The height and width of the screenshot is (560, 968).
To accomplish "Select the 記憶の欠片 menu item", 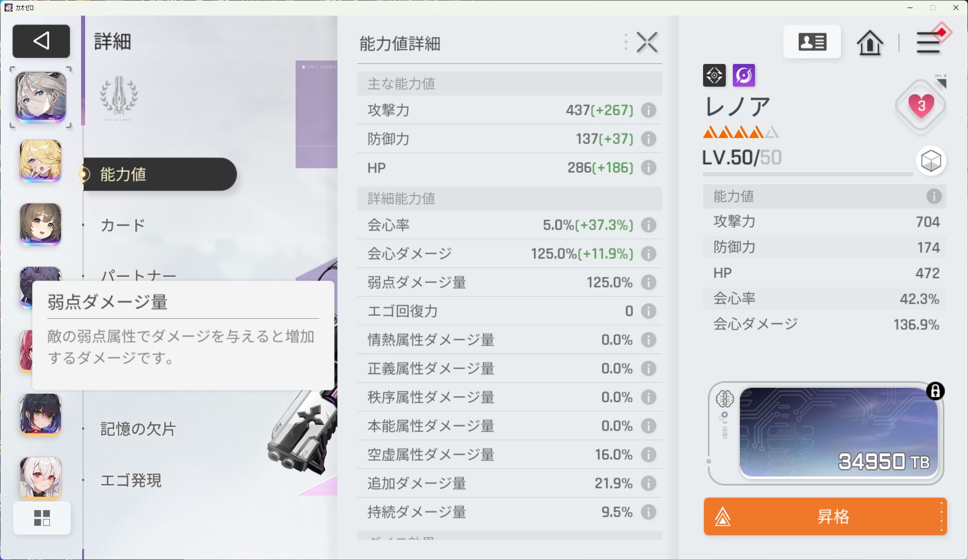I will click(x=138, y=429).
